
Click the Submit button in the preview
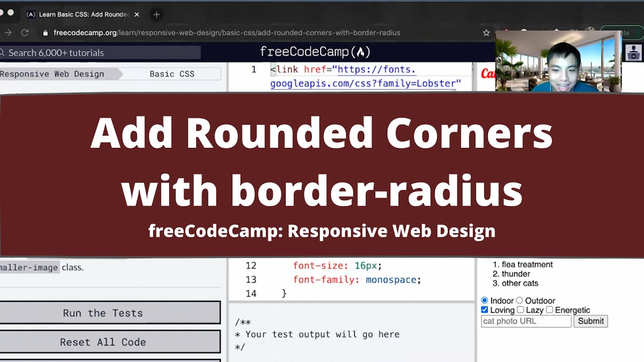click(x=591, y=321)
